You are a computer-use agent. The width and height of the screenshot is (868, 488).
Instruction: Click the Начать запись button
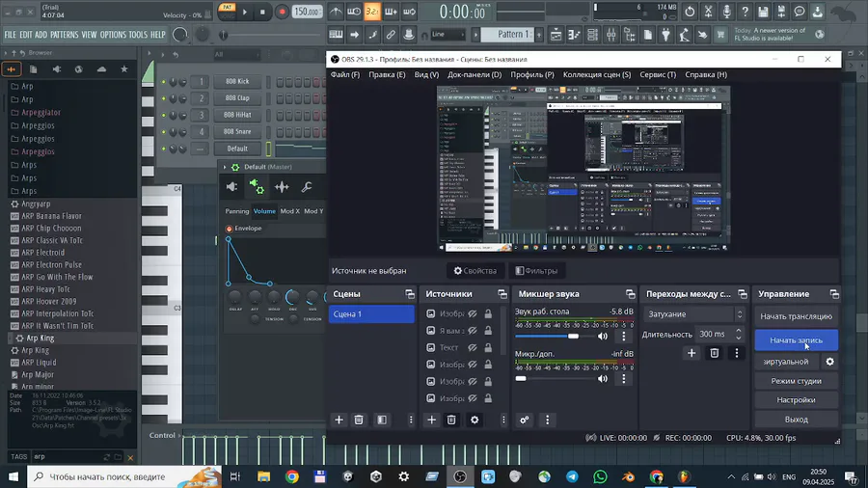click(796, 340)
